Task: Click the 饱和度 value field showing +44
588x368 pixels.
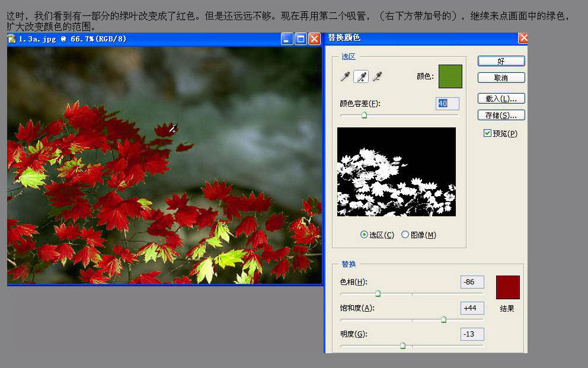Action: point(472,308)
